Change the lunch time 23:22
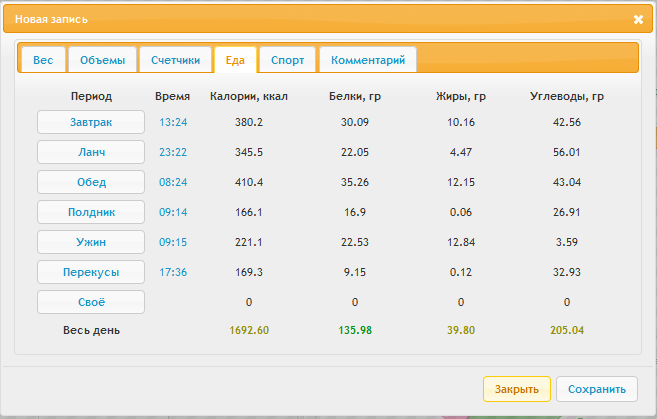This screenshot has width=657, height=419. [x=173, y=152]
